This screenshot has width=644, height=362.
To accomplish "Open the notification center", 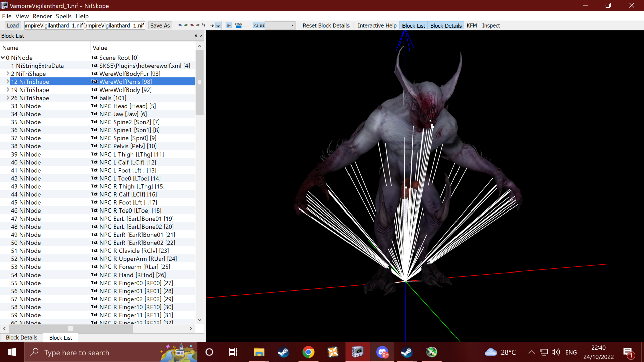I will coord(628,352).
